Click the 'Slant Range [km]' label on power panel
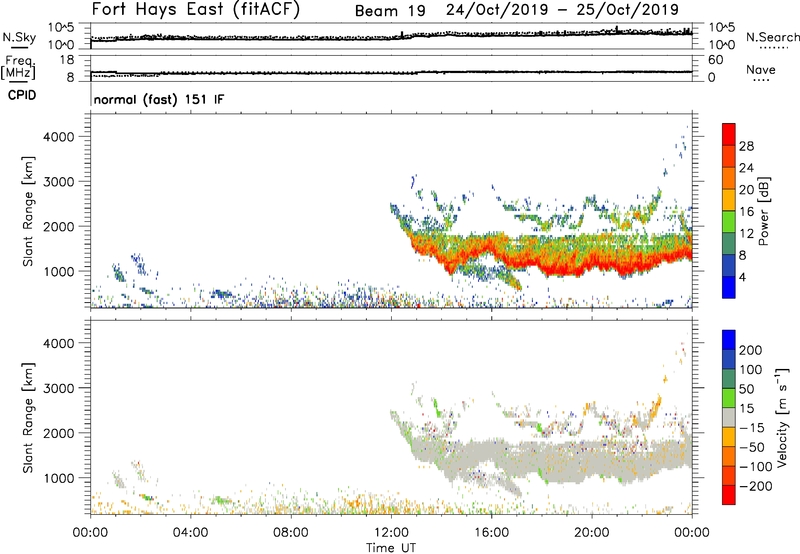800x554 pixels. click(28, 211)
